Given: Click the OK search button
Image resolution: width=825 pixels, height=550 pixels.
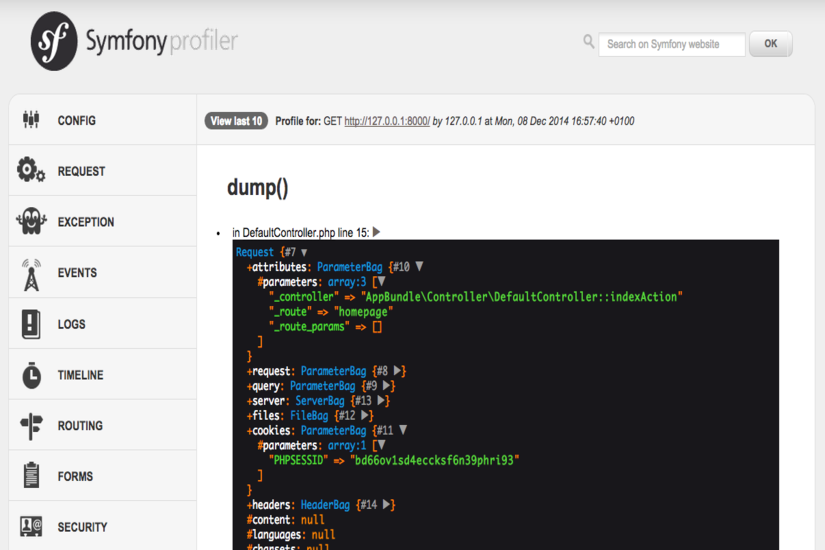Looking at the screenshot, I should [770, 44].
